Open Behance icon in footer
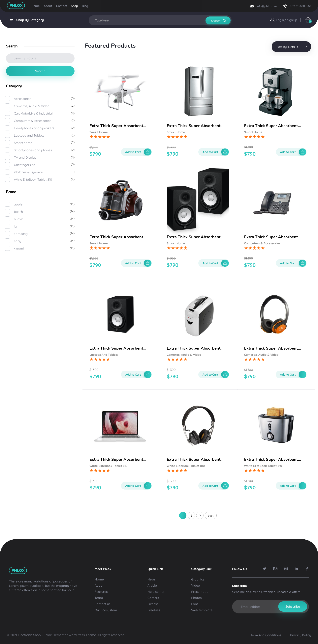318x644 pixels. click(275, 569)
